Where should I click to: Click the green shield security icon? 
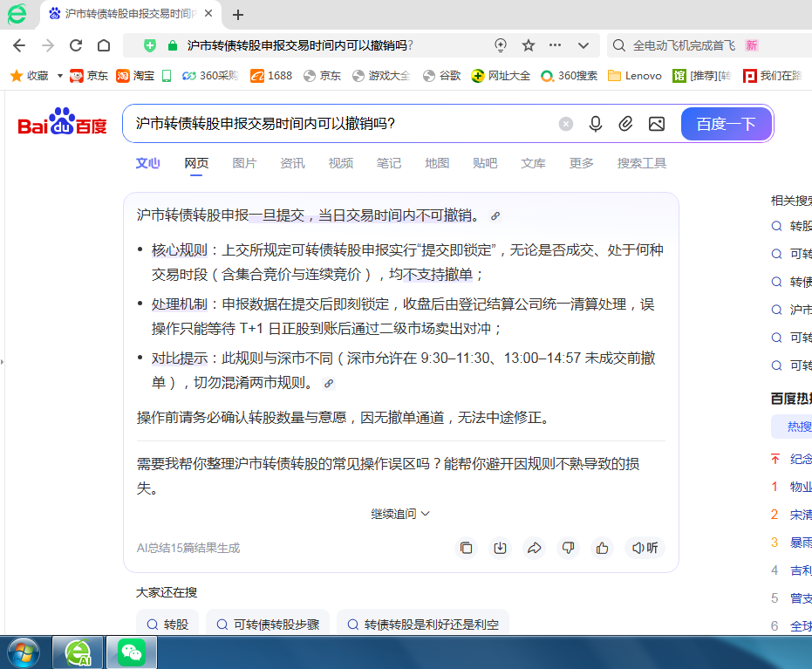tap(150, 45)
